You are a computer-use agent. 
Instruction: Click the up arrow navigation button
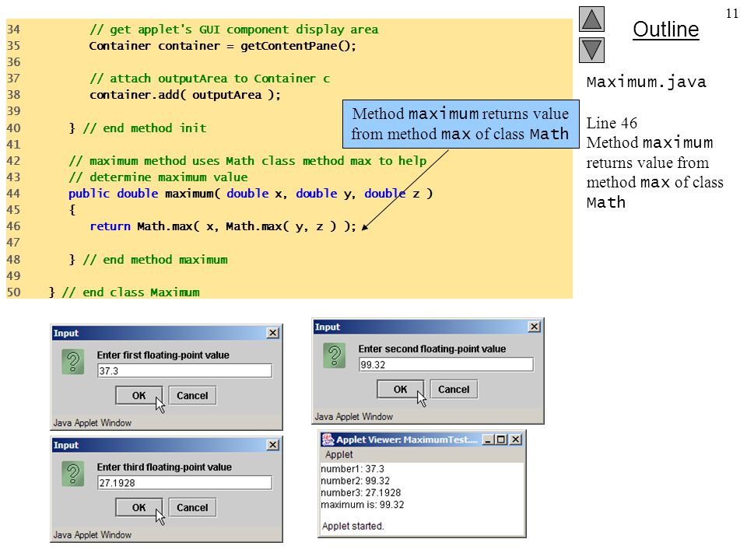click(x=591, y=19)
